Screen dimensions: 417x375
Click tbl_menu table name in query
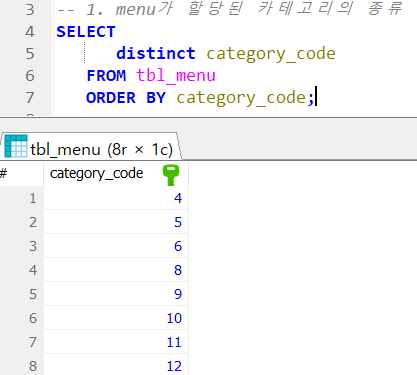click(176, 76)
